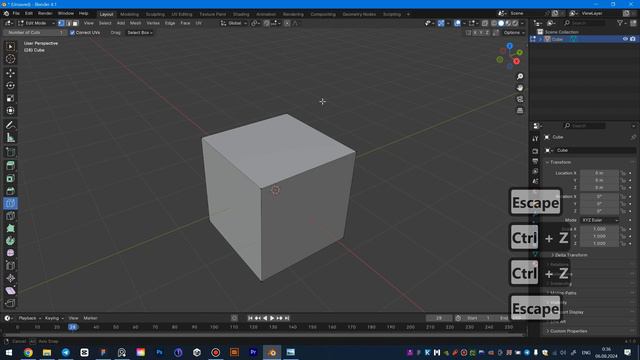Select the Spin tool
Screen dimensions: 640x360
[x=11, y=241]
